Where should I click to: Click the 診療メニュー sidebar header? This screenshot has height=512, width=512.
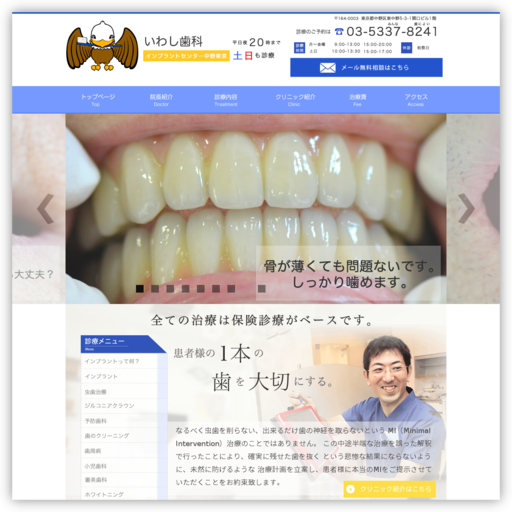coord(123,344)
